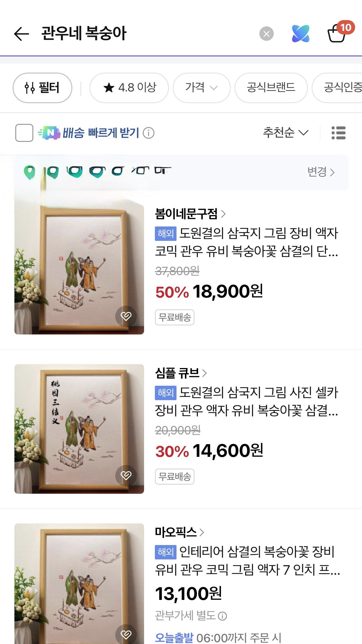The width and height of the screenshot is (362, 644).
Task: Open the 필터 filter menu
Action: (x=42, y=88)
